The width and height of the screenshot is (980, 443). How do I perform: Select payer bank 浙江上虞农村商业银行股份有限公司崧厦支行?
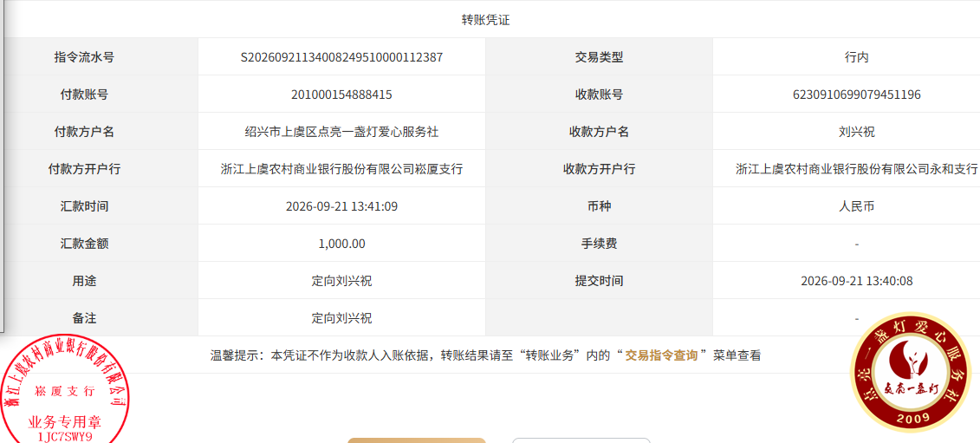tap(342, 170)
